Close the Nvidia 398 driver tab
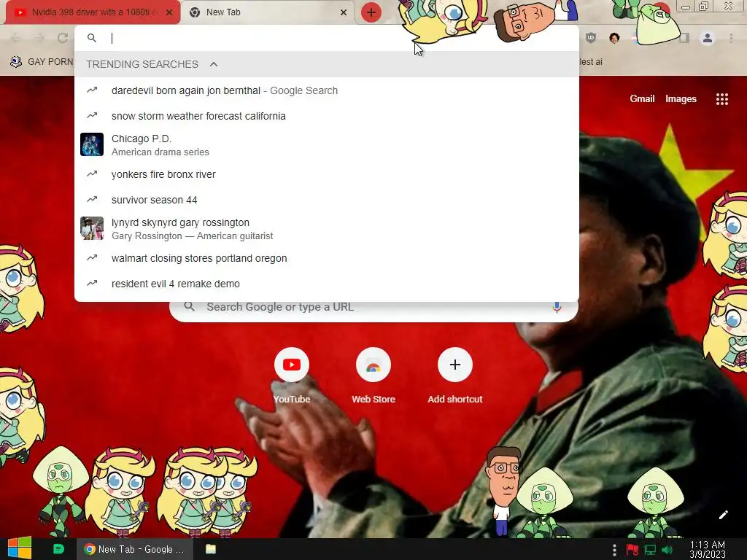 point(169,13)
